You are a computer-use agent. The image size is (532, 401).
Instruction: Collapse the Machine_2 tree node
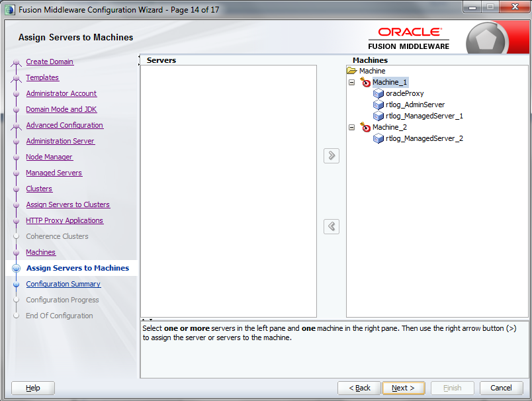(x=351, y=127)
